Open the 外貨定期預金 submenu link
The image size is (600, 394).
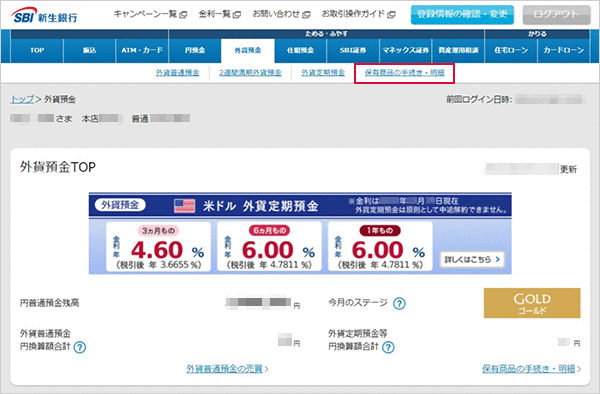pyautogui.click(x=323, y=73)
